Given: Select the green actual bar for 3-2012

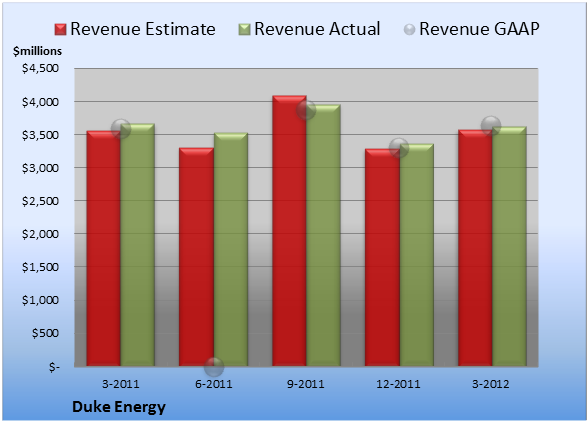Looking at the screenshot, I should click(x=509, y=246).
